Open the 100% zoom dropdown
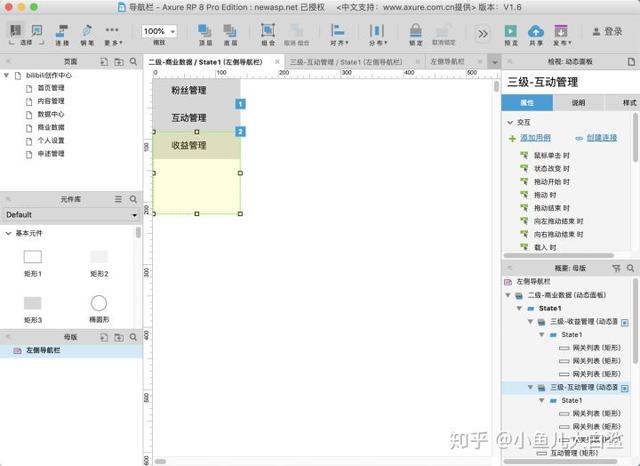Viewport: 640px width, 466px height. pos(159,31)
